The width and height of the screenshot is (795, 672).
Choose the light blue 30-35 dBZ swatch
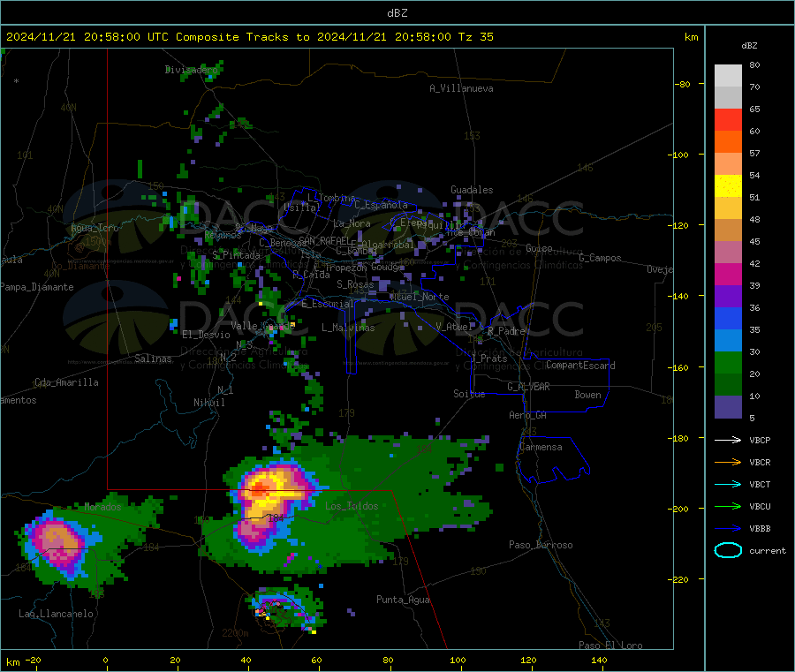click(728, 341)
